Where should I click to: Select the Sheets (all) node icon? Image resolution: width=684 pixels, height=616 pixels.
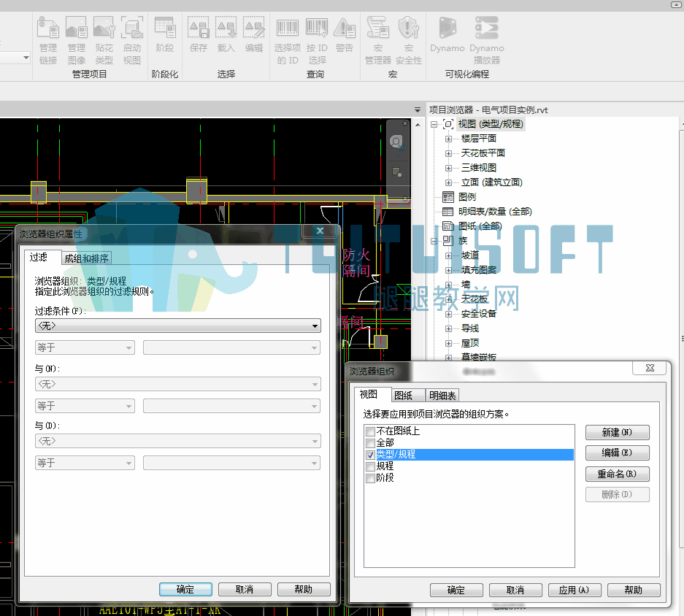tap(448, 226)
